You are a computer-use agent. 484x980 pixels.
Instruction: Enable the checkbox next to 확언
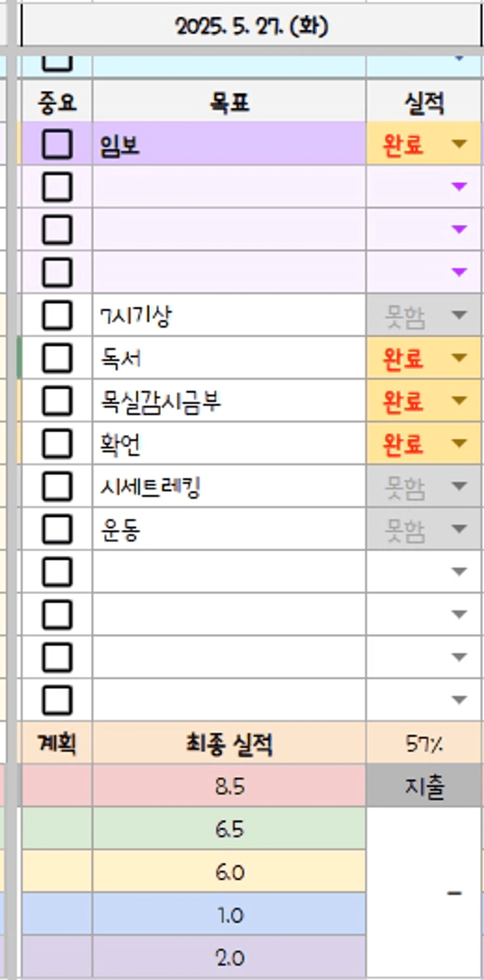(57, 444)
